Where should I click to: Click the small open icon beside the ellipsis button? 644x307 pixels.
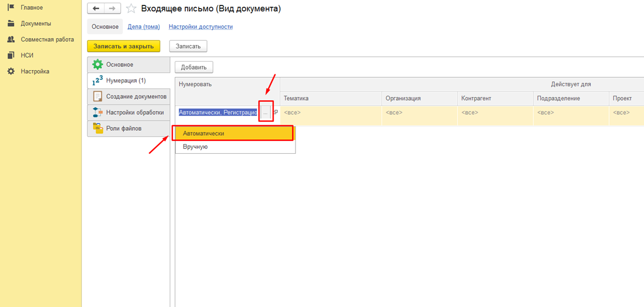[x=275, y=113]
